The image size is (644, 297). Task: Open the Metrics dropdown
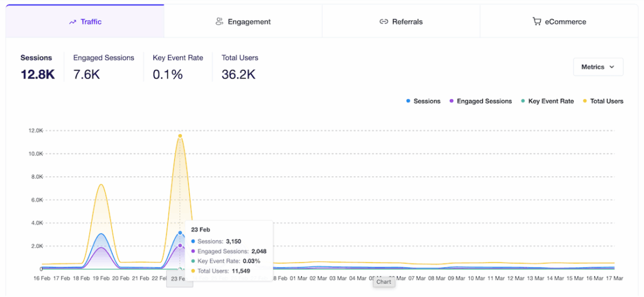coord(598,67)
